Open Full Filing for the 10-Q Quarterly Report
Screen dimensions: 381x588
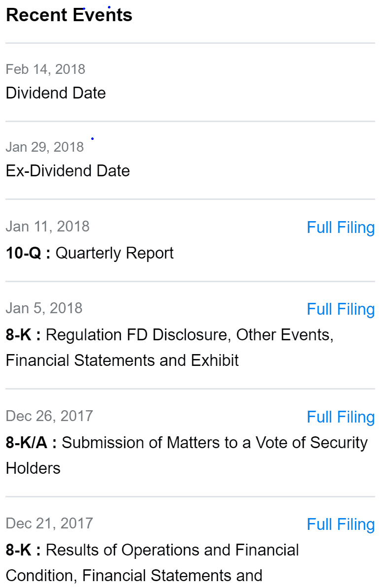point(340,228)
